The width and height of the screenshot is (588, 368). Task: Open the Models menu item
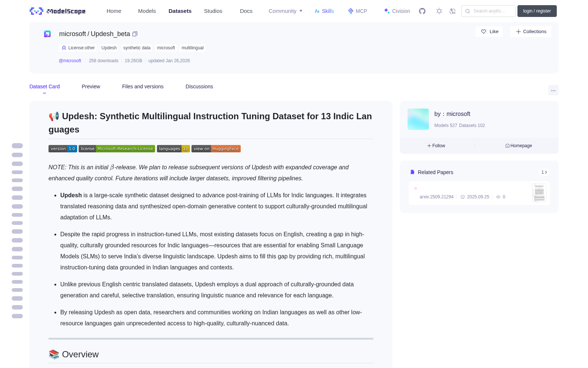click(x=147, y=11)
